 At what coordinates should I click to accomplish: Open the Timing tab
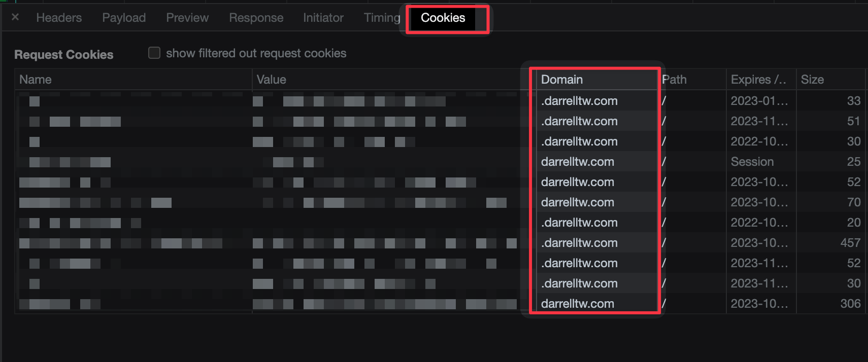tap(382, 18)
